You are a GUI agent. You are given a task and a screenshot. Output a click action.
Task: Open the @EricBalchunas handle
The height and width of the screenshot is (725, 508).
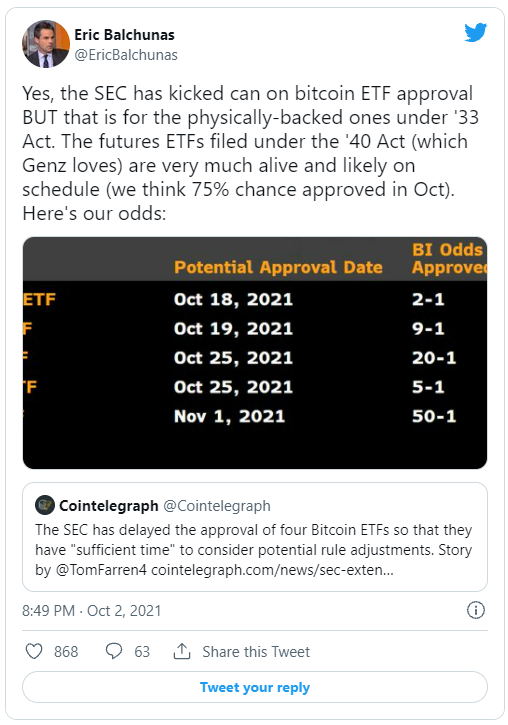click(126, 55)
